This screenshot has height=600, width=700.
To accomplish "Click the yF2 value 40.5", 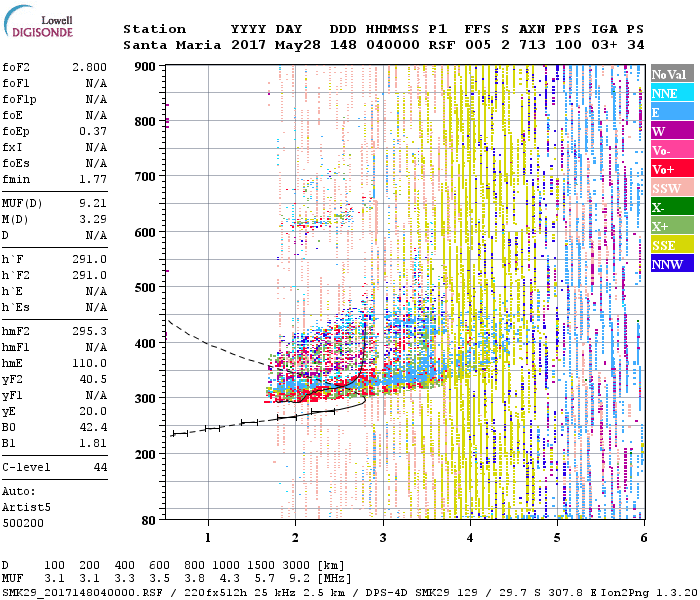I will pos(93,379).
